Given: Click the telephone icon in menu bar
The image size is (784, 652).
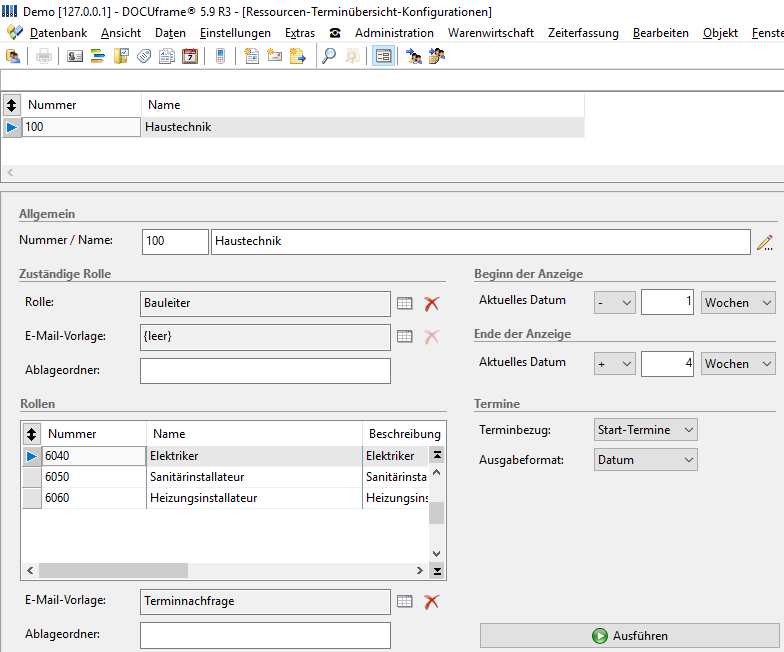Looking at the screenshot, I should coord(335,33).
